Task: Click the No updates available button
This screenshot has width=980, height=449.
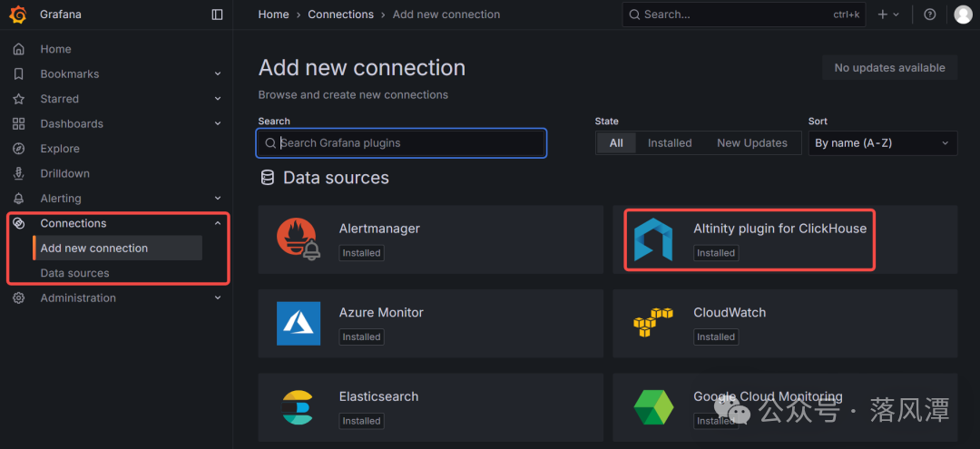Action: click(x=890, y=67)
